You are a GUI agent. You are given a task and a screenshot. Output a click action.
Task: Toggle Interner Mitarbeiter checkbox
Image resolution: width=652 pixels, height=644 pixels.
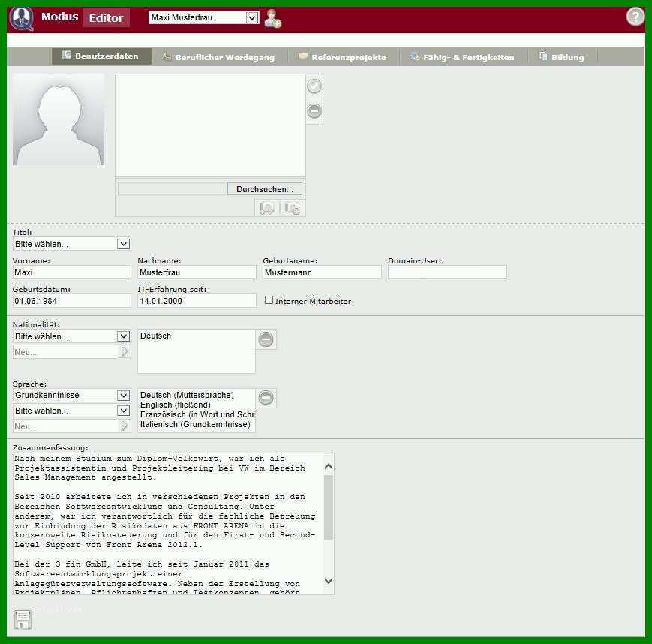(269, 300)
